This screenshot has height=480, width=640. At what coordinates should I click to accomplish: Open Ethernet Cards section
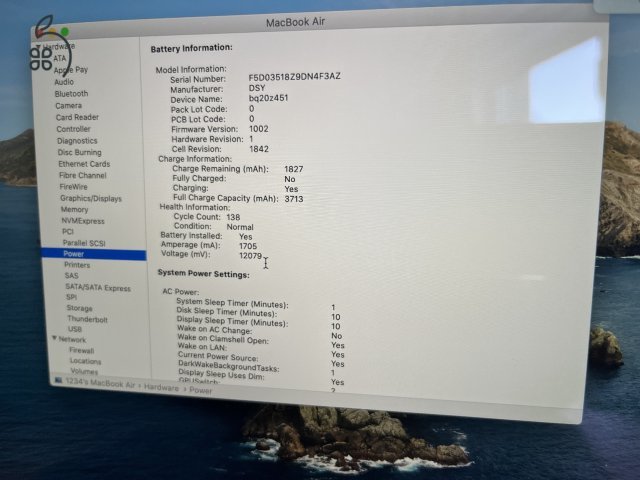[84, 164]
